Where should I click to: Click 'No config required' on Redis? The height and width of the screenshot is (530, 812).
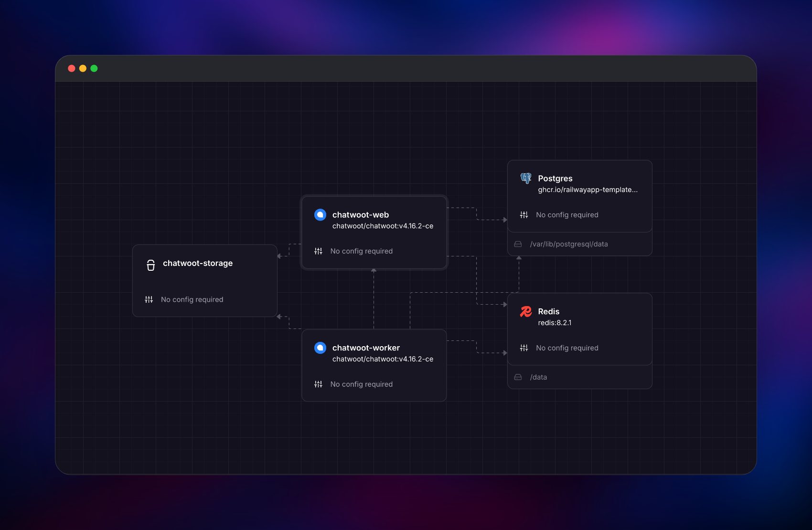coord(567,348)
